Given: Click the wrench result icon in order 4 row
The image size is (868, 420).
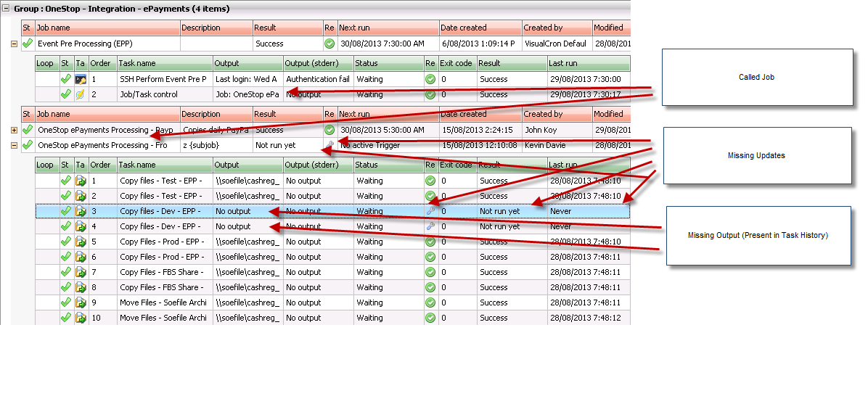Looking at the screenshot, I should point(430,226).
